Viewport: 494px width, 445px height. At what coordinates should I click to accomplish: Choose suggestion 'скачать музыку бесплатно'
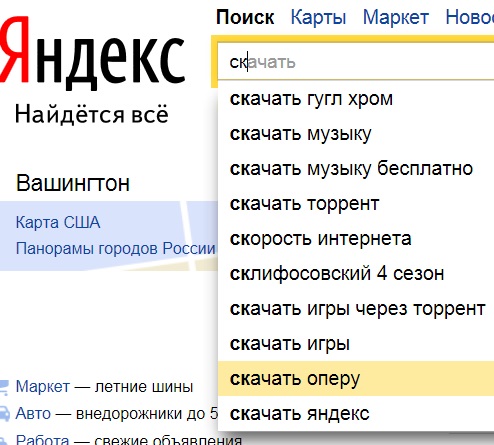coord(356,169)
